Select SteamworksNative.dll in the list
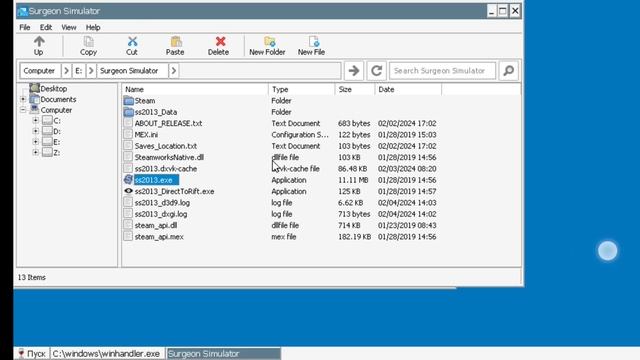The height and width of the screenshot is (360, 640). pyautogui.click(x=169, y=157)
